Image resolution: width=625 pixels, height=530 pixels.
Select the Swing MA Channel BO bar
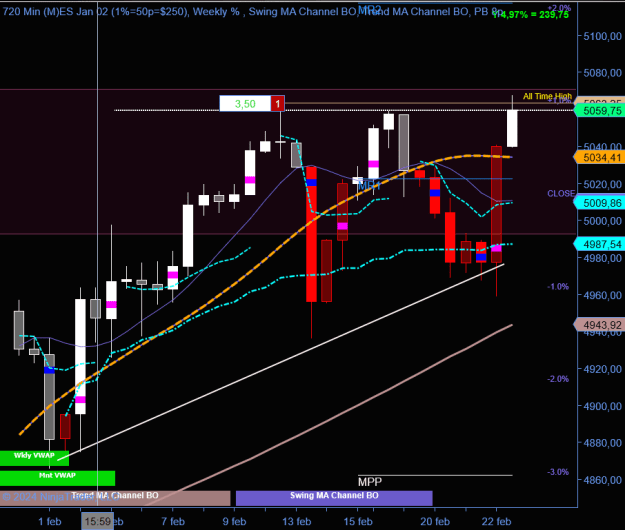pyautogui.click(x=334, y=498)
